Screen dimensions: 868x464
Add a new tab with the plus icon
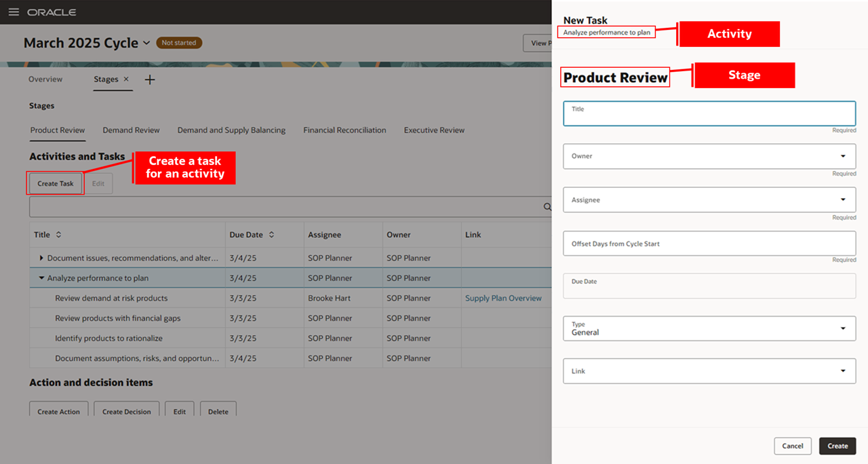click(150, 79)
